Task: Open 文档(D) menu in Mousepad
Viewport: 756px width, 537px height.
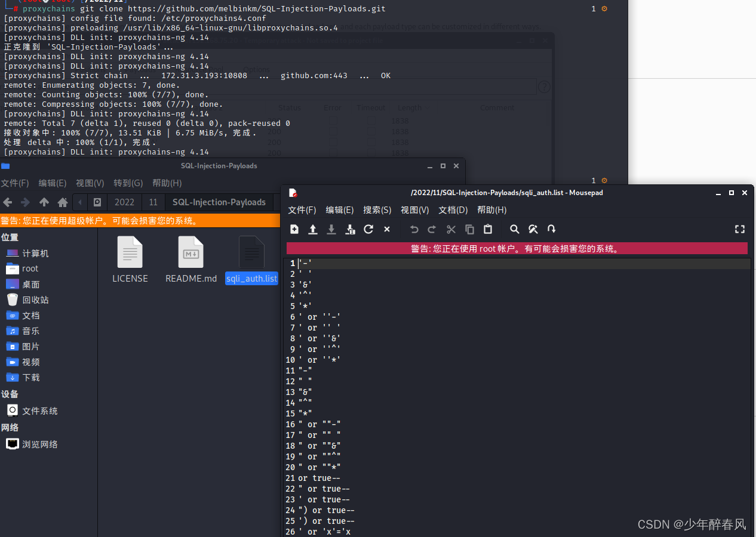Action: pyautogui.click(x=453, y=210)
